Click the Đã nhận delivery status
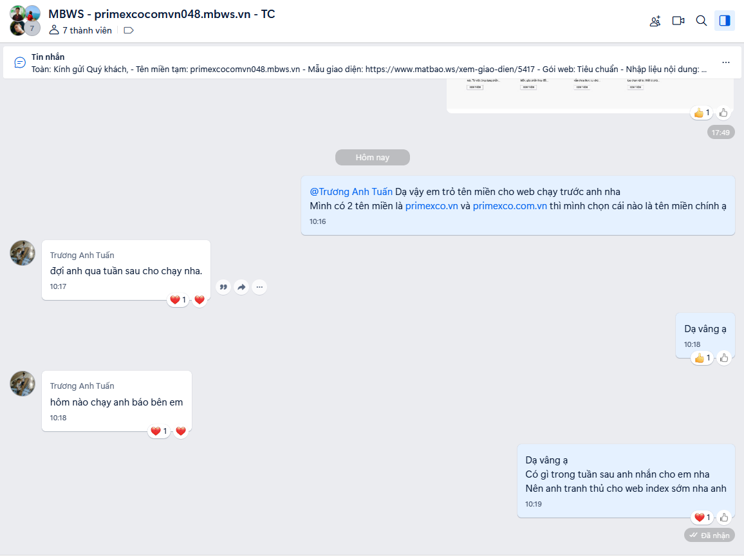Viewport: 744px width, 560px height. (710, 536)
